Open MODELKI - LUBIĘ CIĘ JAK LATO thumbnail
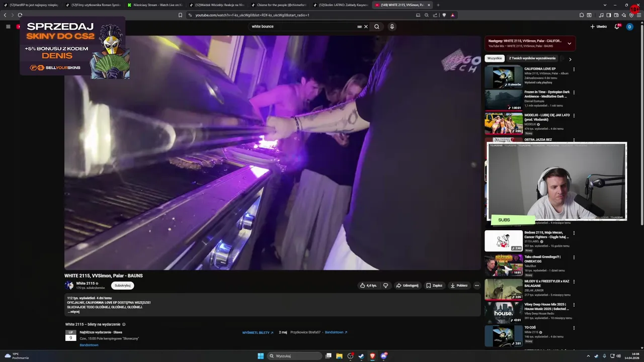 coord(504,123)
